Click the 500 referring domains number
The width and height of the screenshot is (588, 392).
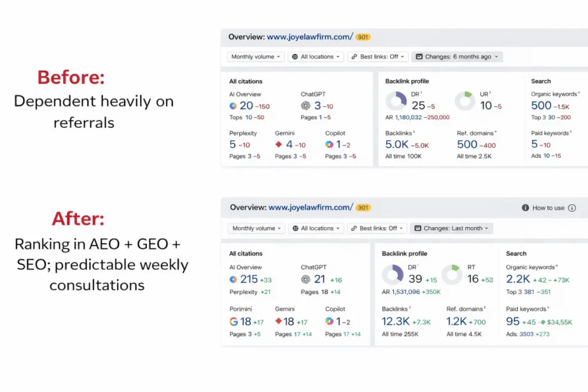click(x=467, y=145)
